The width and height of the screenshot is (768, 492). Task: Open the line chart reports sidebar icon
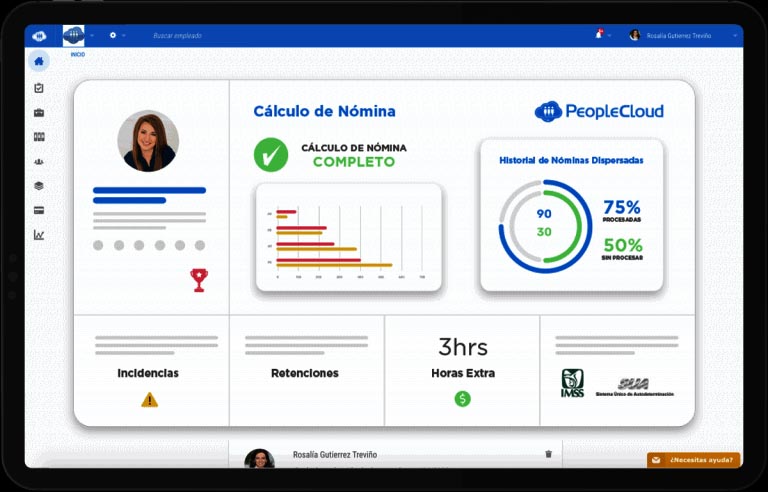pos(39,235)
